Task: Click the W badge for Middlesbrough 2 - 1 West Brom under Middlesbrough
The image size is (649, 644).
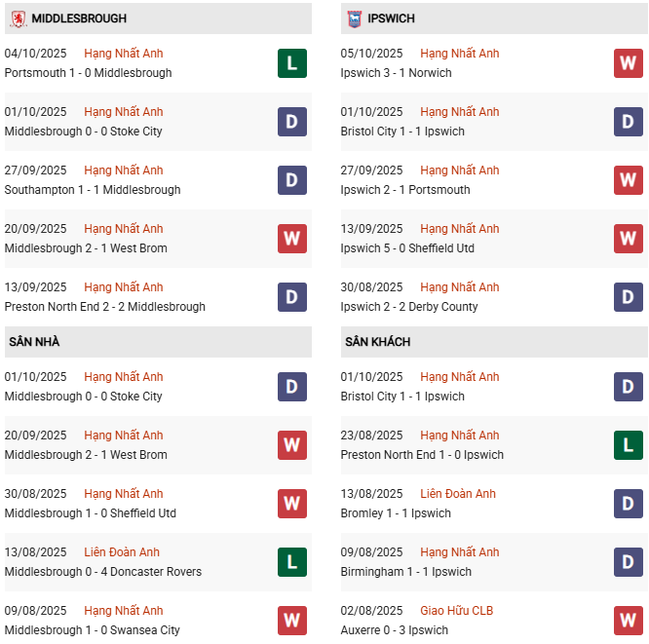Action: (x=292, y=239)
